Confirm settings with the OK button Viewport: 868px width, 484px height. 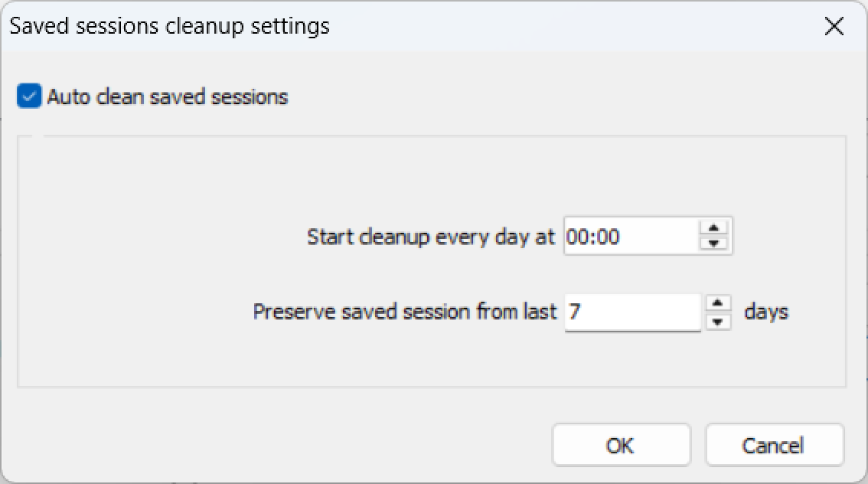click(x=621, y=445)
